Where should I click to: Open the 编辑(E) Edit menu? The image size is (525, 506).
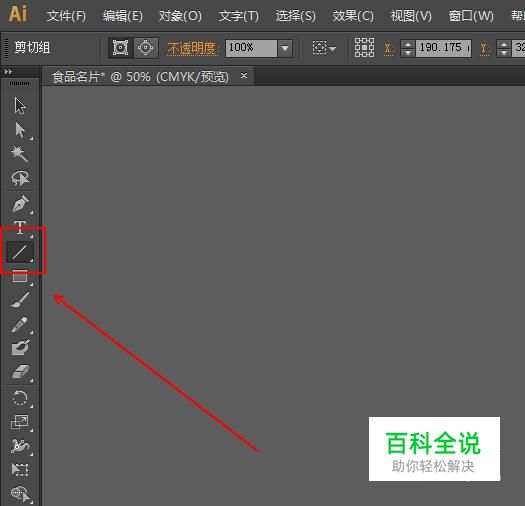click(123, 16)
